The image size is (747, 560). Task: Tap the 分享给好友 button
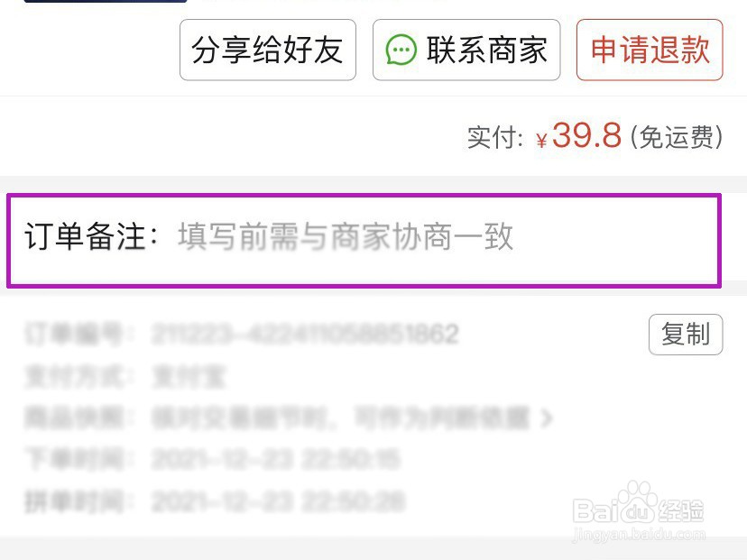click(x=268, y=50)
